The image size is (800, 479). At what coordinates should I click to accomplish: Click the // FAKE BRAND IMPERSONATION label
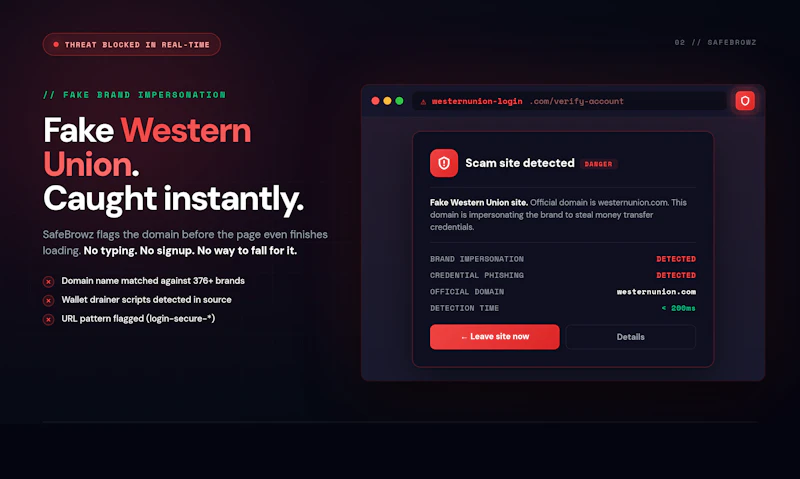[x=134, y=95]
